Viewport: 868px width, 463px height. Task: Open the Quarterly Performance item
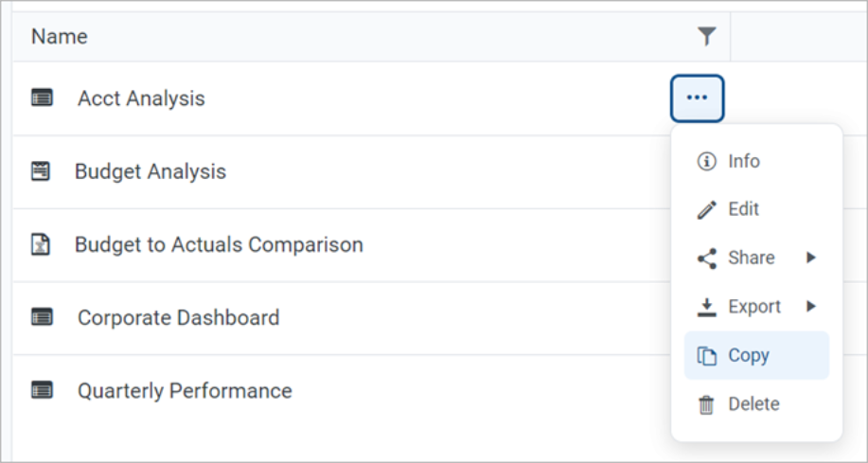[x=185, y=390]
